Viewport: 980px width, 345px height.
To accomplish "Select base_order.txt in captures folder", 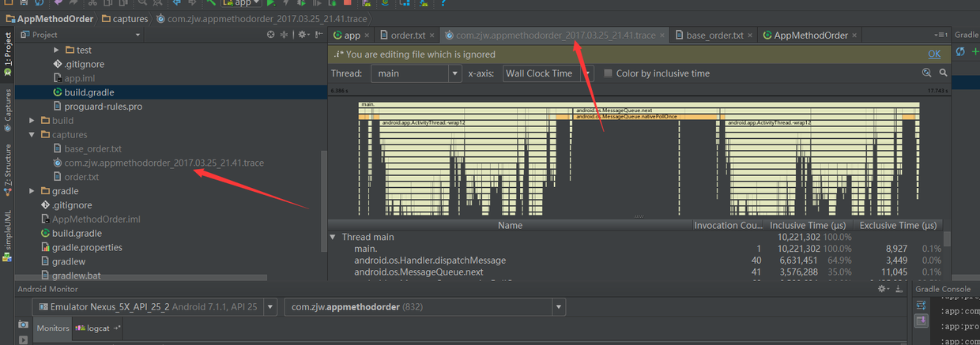I will point(87,148).
